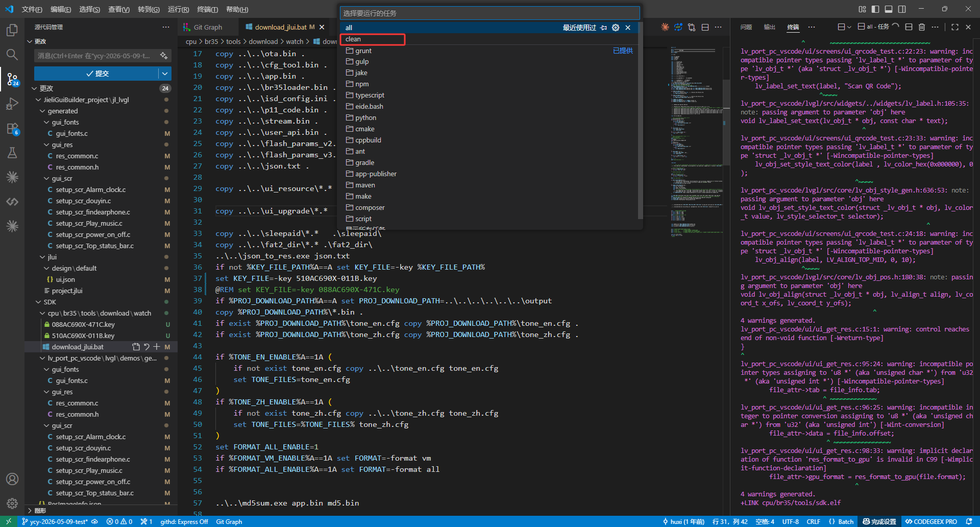Open the Extensions view
980x527 pixels.
pyautogui.click(x=12, y=128)
